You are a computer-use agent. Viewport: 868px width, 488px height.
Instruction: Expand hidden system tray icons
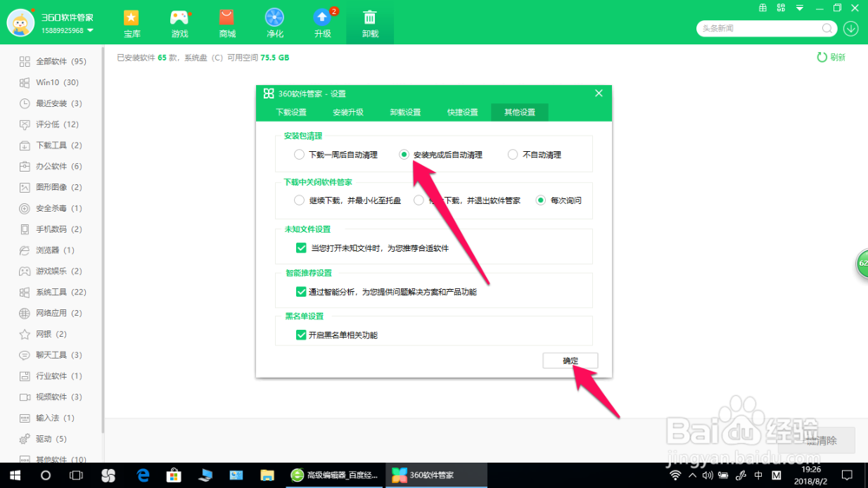pyautogui.click(x=693, y=475)
